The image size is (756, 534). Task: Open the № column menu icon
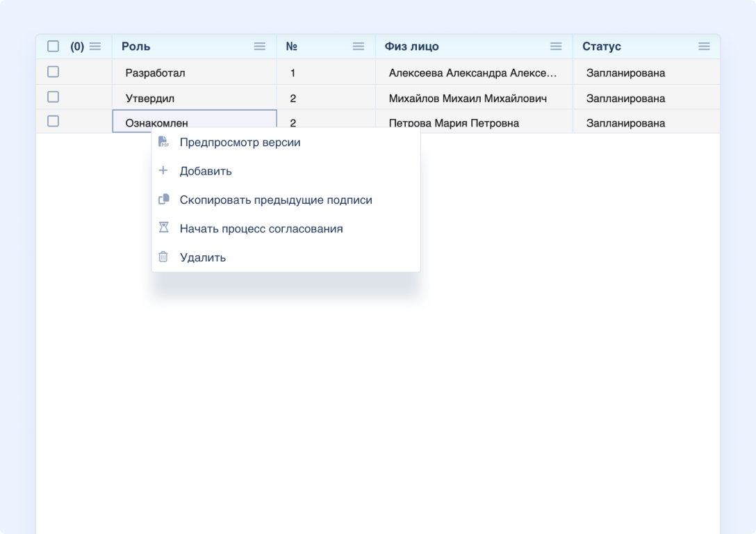click(359, 47)
